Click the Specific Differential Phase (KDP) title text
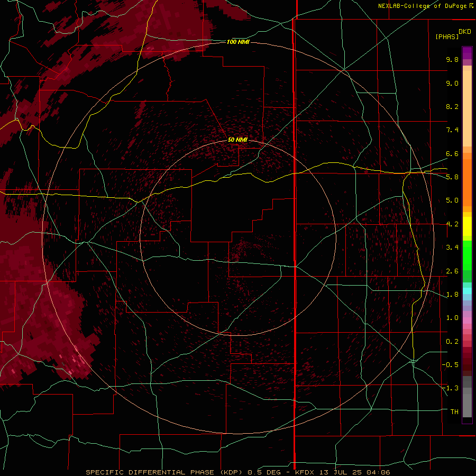The width and height of the screenshot is (476, 476). tap(166, 472)
